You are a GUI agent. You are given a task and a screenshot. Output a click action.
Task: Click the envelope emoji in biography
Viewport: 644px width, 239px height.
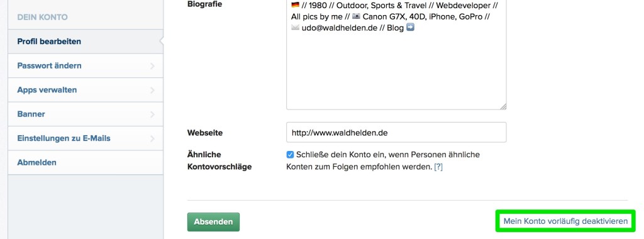pyautogui.click(x=296, y=28)
